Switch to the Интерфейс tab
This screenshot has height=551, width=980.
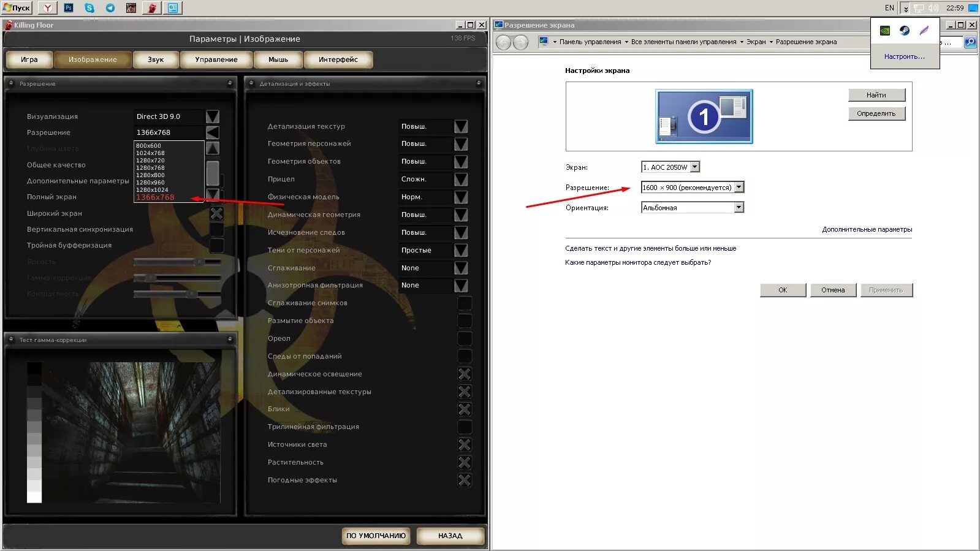point(338,59)
